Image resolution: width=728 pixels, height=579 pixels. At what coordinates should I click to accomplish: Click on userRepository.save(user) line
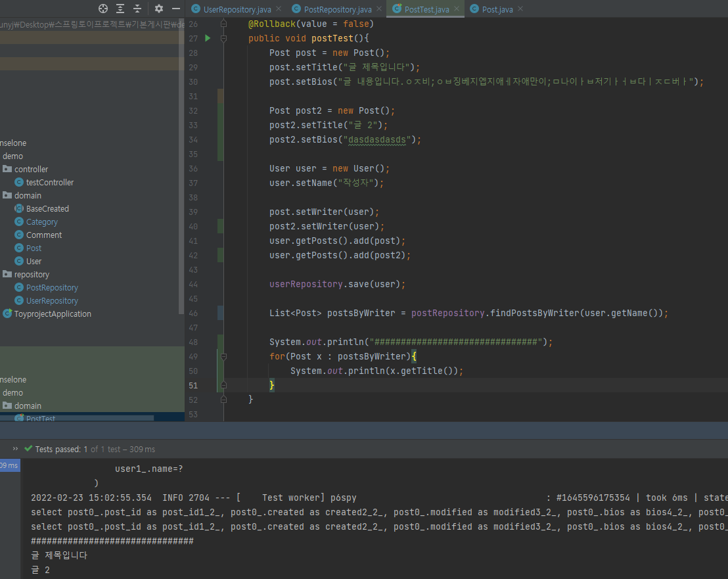click(337, 284)
